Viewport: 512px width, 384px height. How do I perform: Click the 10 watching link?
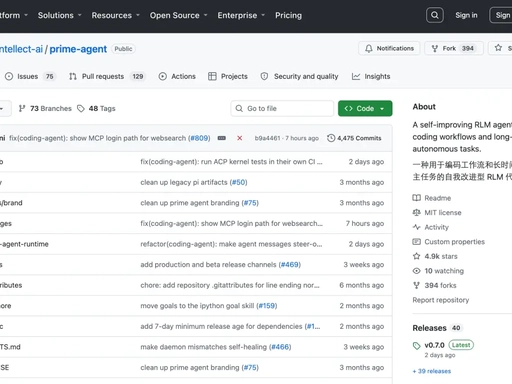[444, 271]
